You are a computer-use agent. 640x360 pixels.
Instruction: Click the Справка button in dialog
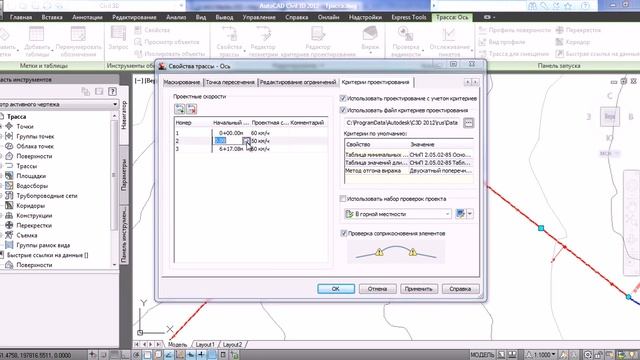(460, 289)
